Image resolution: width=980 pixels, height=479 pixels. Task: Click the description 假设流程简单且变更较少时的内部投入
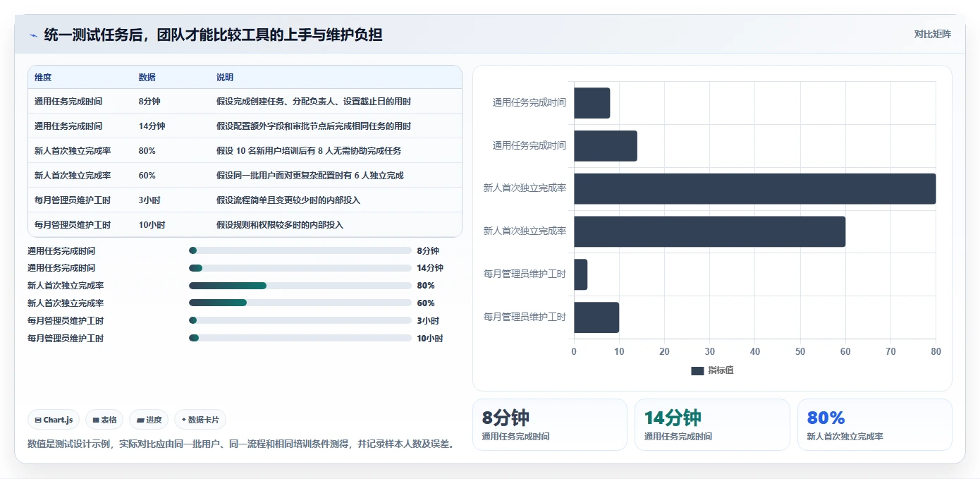pyautogui.click(x=288, y=200)
